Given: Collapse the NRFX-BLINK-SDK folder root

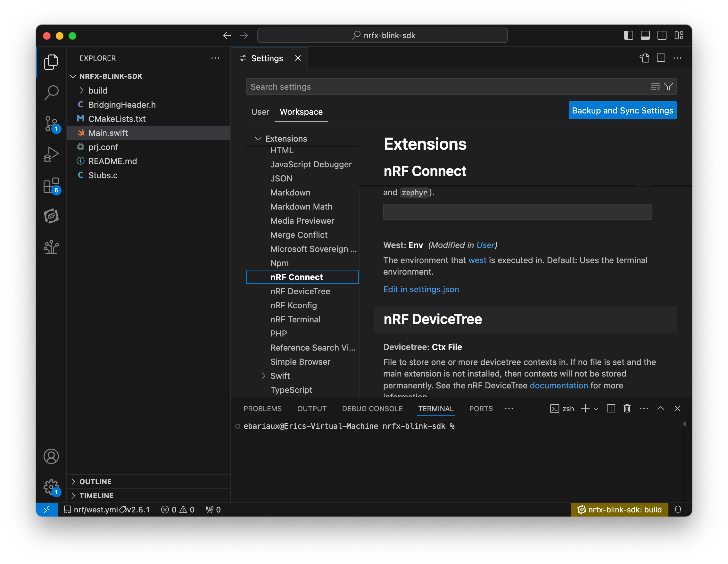Looking at the screenshot, I should (73, 76).
